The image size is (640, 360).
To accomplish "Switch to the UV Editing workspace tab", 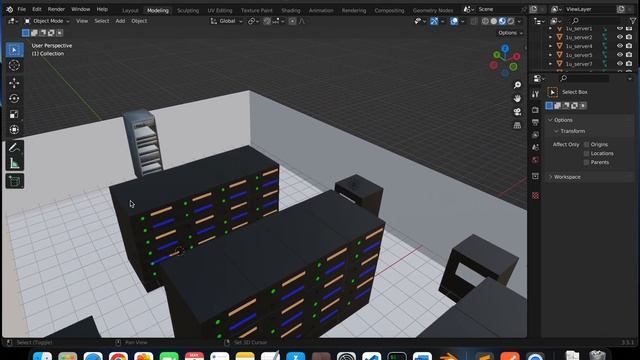I will pyautogui.click(x=220, y=10).
